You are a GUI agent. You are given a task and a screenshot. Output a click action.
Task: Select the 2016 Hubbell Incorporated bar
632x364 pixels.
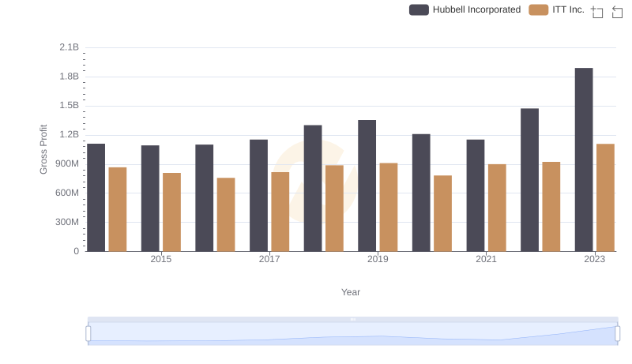(205, 198)
